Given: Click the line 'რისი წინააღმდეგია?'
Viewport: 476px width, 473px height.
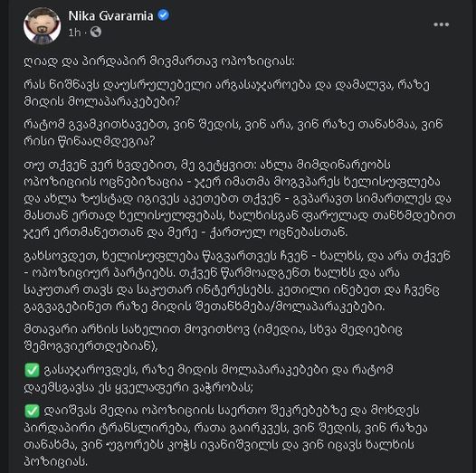Looking at the screenshot, I should click(x=90, y=141).
